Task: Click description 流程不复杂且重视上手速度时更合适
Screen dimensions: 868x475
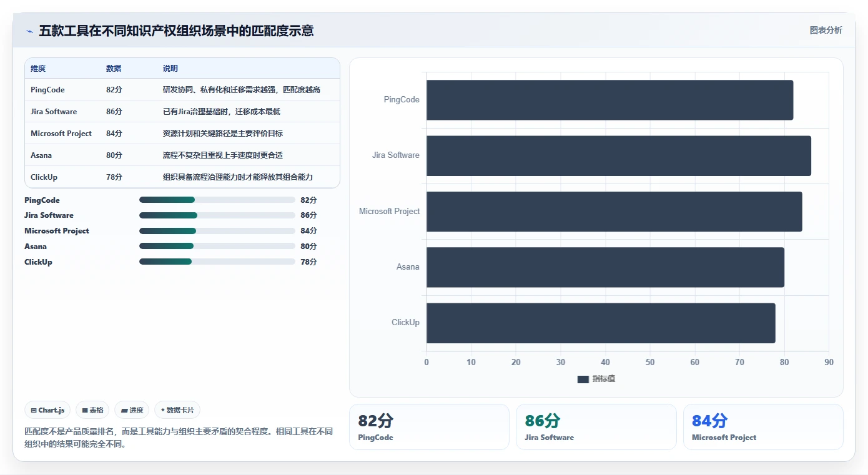Action: (x=223, y=155)
